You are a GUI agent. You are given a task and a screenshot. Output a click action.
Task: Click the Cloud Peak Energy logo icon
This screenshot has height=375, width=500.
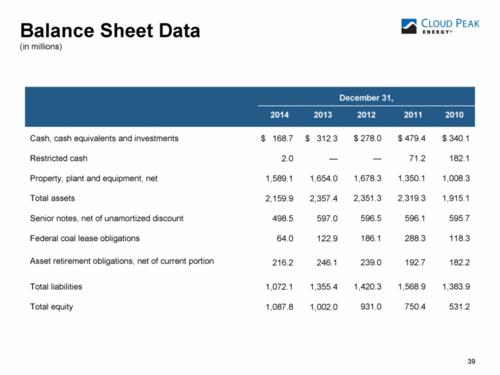click(x=409, y=26)
